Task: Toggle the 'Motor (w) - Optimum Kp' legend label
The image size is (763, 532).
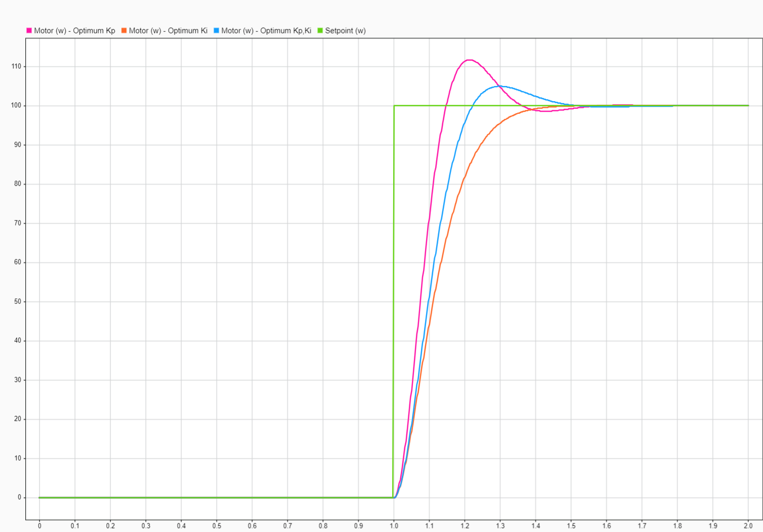Action: click(74, 31)
